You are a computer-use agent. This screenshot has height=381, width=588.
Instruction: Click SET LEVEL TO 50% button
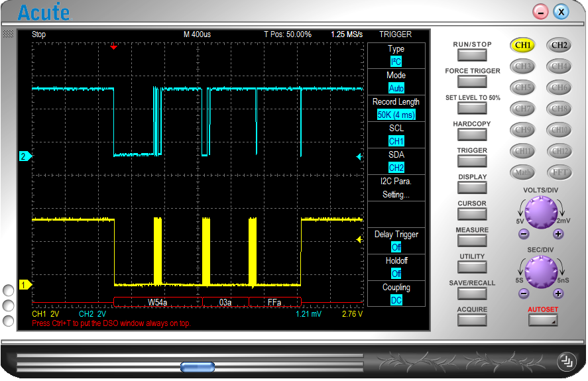472,109
